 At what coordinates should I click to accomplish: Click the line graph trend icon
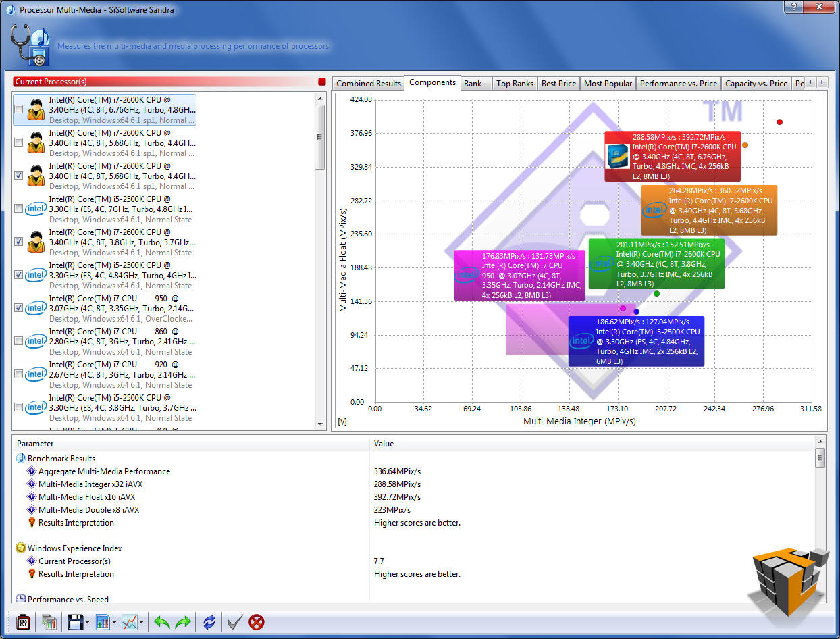point(130,621)
